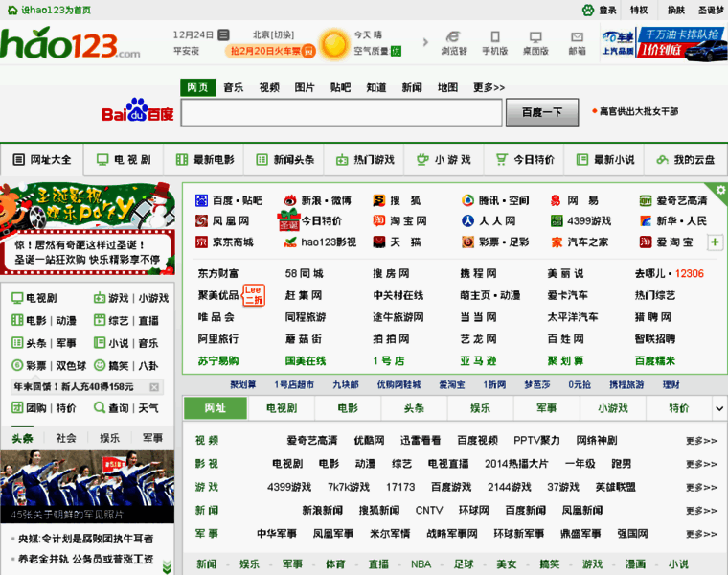Open 彩票 in left sidebar
Viewport: 728px width, 575px height.
36,365
